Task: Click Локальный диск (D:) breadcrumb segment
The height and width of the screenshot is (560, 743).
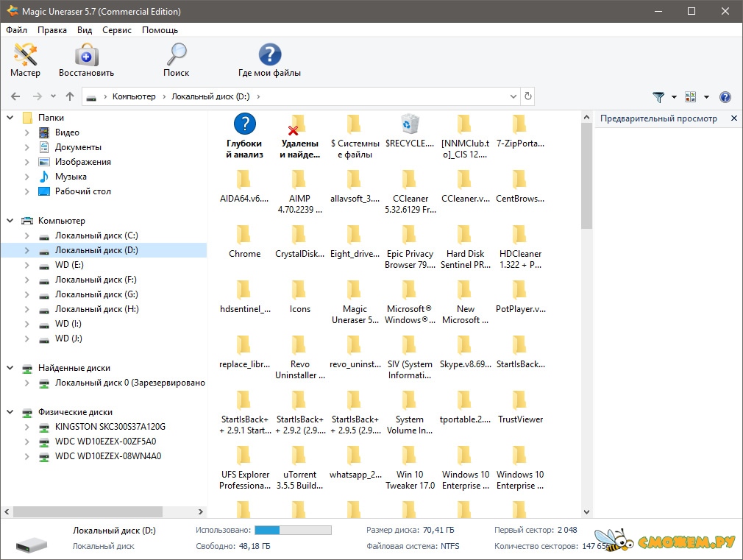Action: point(210,96)
